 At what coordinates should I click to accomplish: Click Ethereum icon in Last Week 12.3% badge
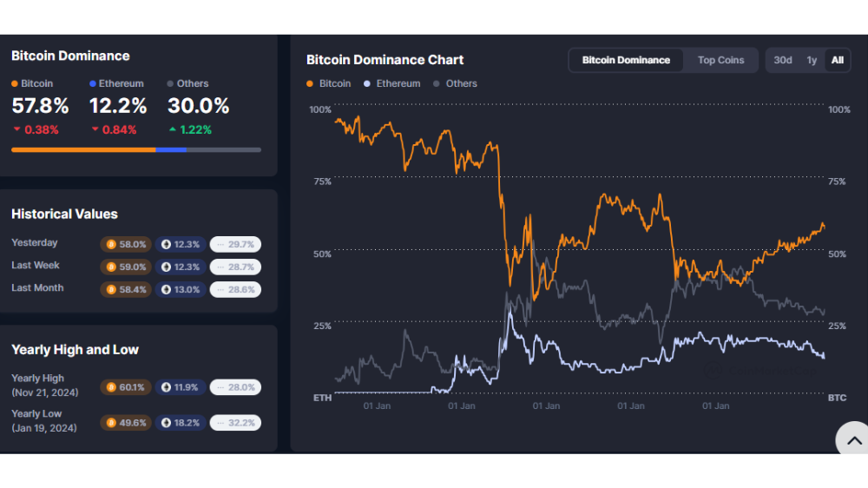[166, 267]
